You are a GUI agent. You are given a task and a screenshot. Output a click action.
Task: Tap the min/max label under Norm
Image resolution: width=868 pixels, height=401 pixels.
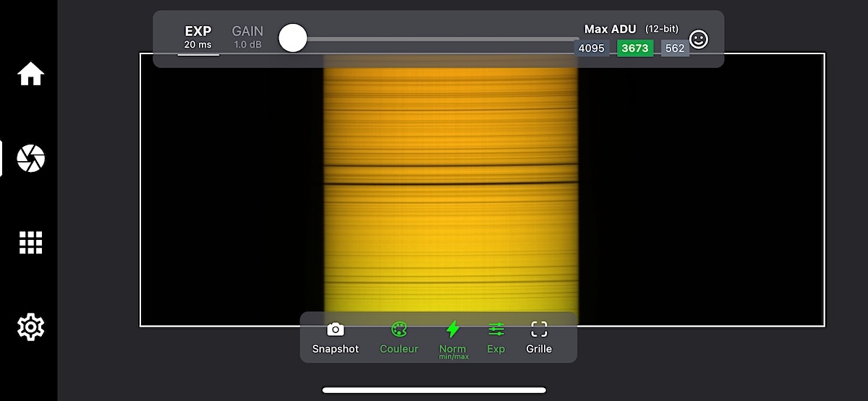pyautogui.click(x=453, y=356)
